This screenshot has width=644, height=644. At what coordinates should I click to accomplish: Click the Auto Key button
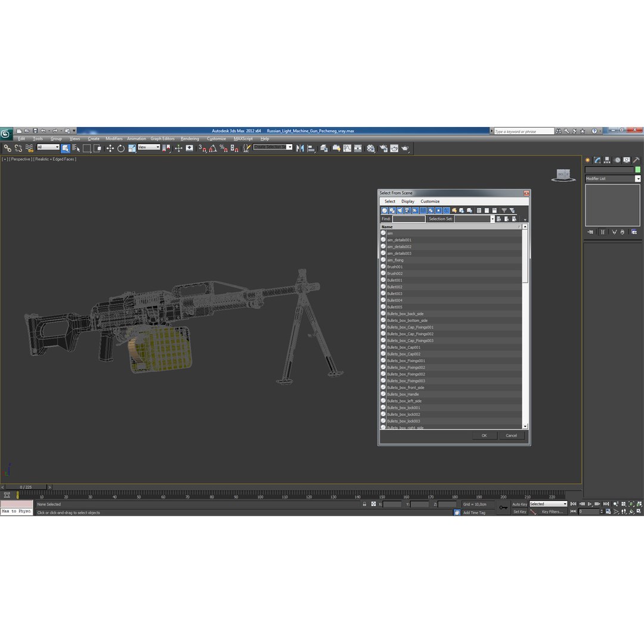point(519,504)
